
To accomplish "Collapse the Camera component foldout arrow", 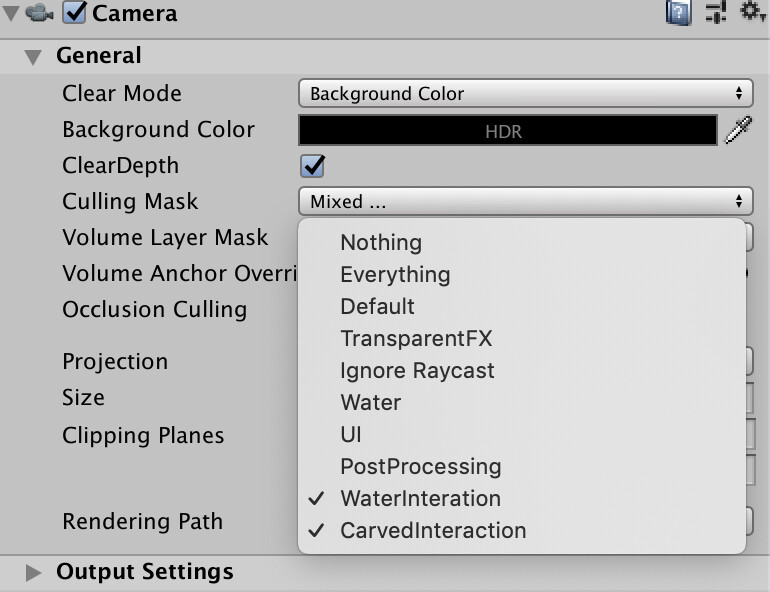I will tap(11, 13).
